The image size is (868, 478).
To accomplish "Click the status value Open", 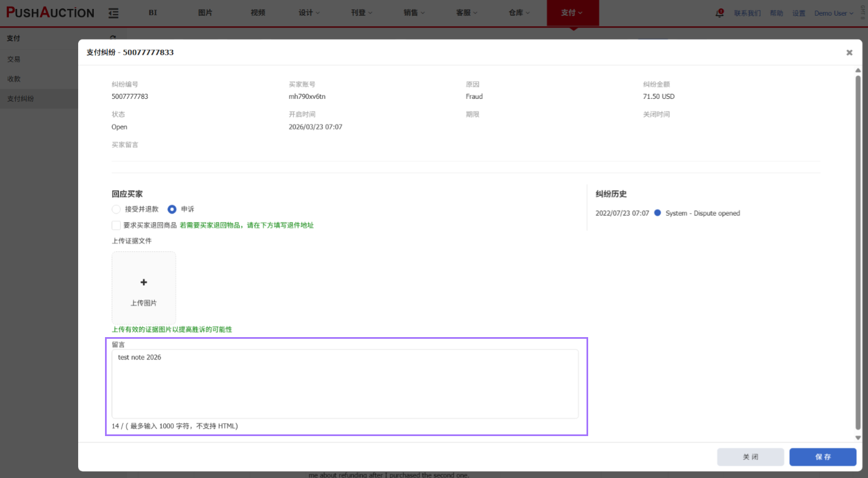I will [x=120, y=127].
